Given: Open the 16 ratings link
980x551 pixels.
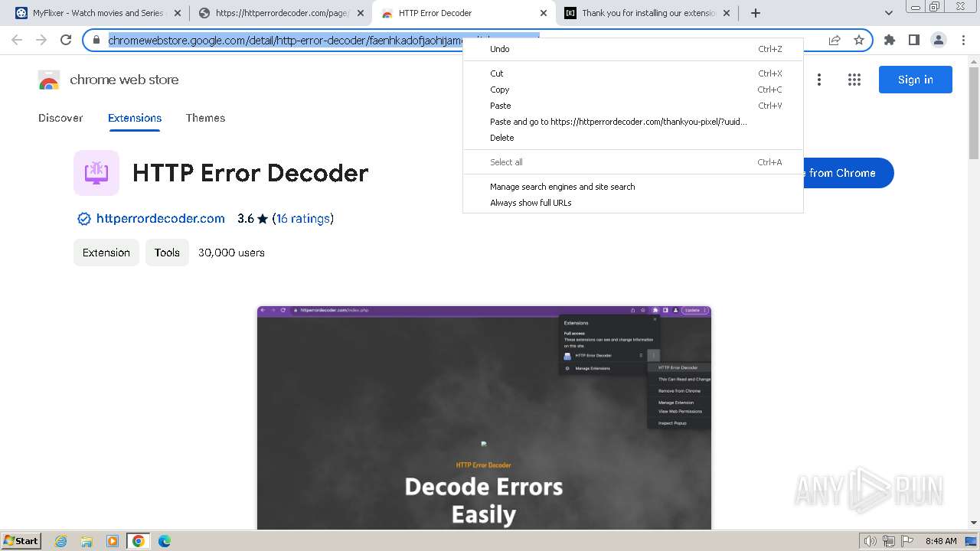Looking at the screenshot, I should click(303, 219).
